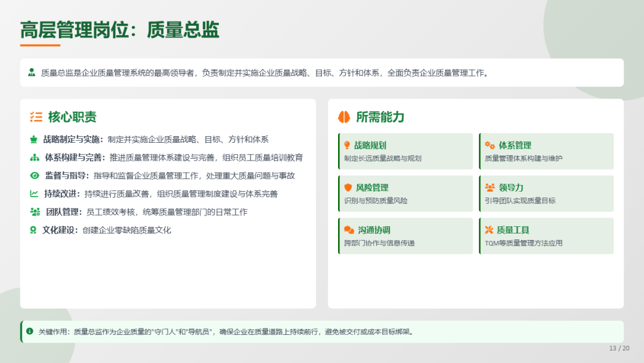Click the eye icon beside 监督与指导
644x363 pixels.
click(x=35, y=176)
